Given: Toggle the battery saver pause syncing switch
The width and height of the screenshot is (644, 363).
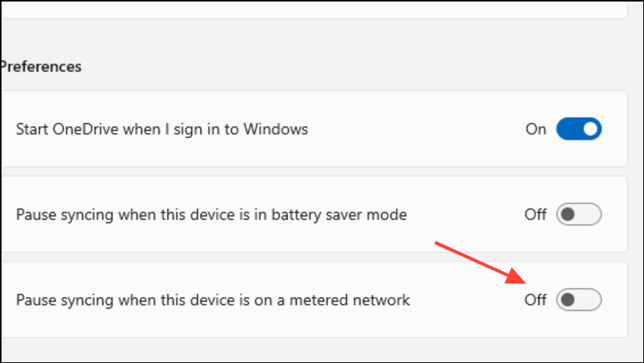Looking at the screenshot, I should click(x=579, y=215).
